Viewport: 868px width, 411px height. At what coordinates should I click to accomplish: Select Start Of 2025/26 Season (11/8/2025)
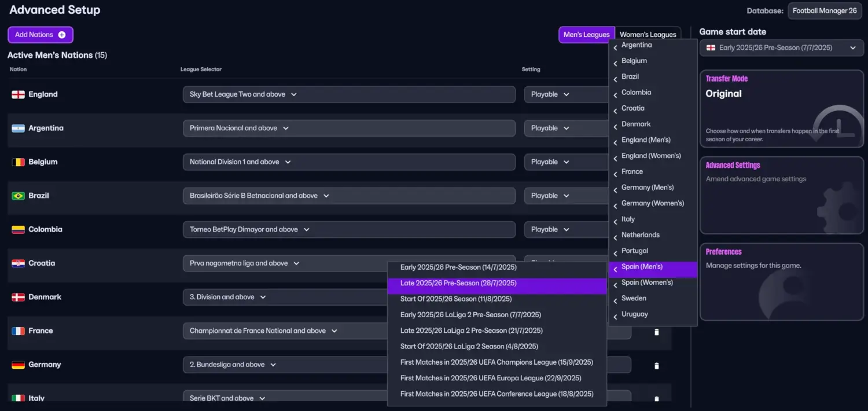(497, 299)
